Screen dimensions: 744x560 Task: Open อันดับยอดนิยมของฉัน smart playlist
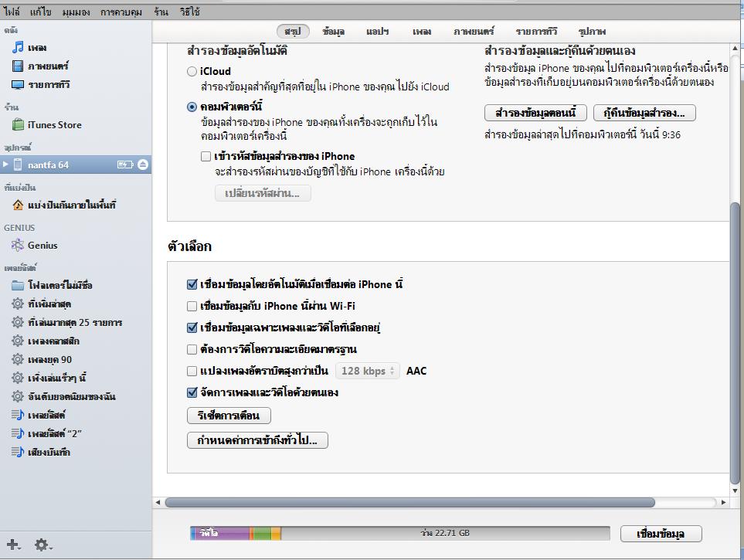tap(63, 396)
